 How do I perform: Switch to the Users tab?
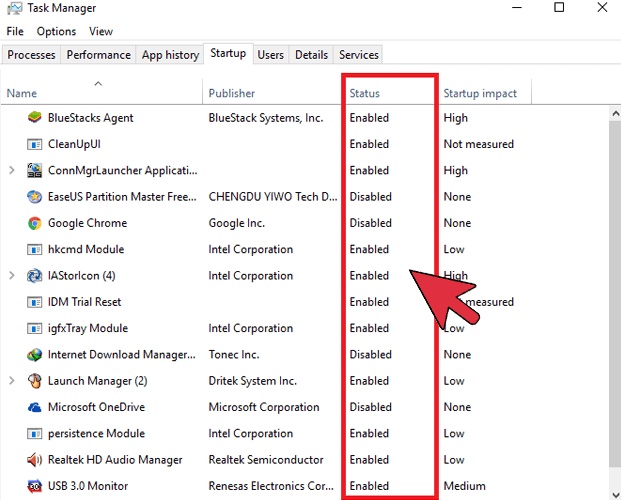(x=270, y=55)
